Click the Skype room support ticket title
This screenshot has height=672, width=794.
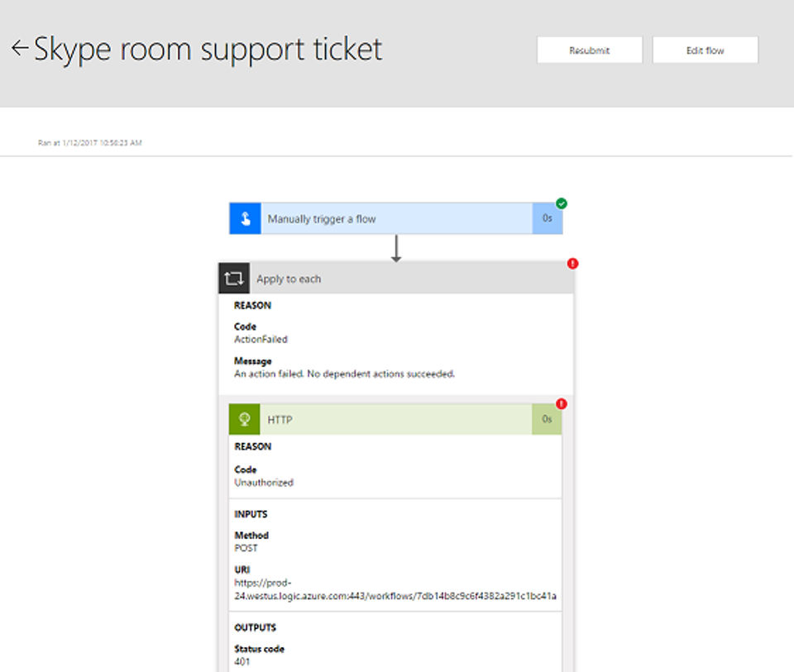[208, 50]
